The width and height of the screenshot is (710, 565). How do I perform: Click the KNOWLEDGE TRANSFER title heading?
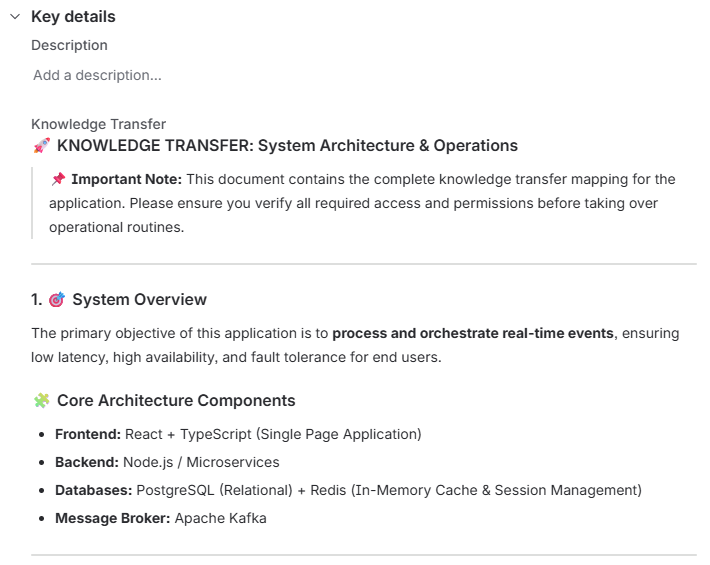[x=287, y=146]
